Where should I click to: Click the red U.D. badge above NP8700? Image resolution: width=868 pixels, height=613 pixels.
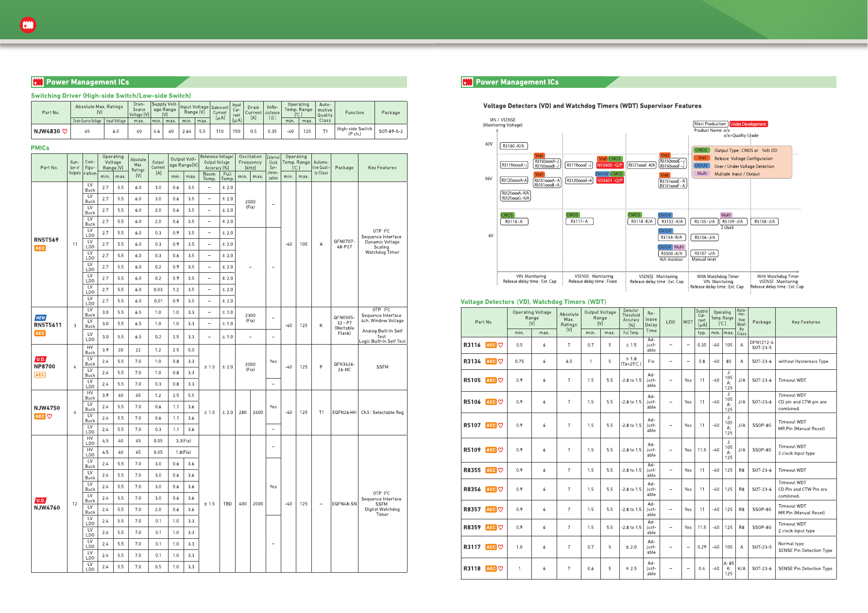pyautogui.click(x=40, y=359)
